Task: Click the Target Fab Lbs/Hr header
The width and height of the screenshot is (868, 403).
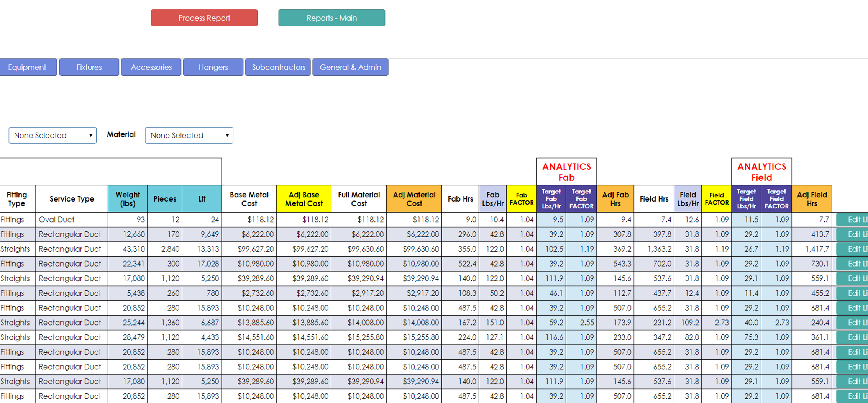Action: coord(551,199)
